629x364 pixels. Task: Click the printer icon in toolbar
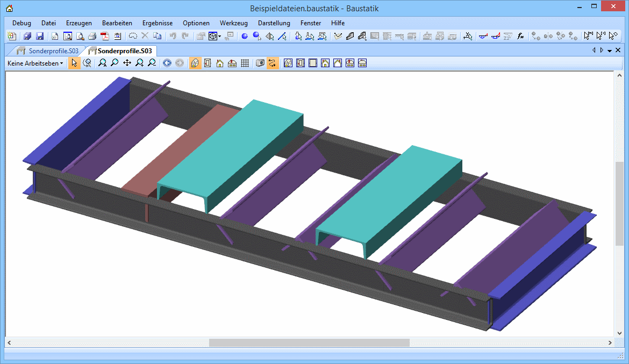[x=92, y=37]
